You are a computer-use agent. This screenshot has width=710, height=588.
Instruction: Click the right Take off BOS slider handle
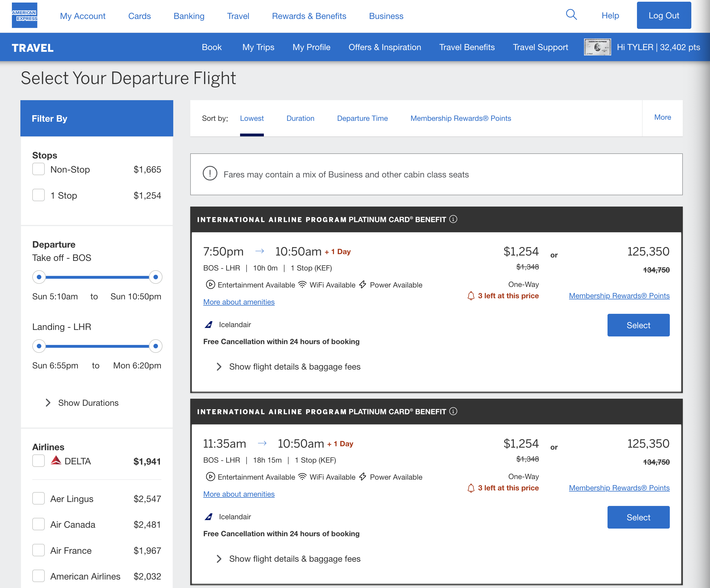[x=155, y=277]
